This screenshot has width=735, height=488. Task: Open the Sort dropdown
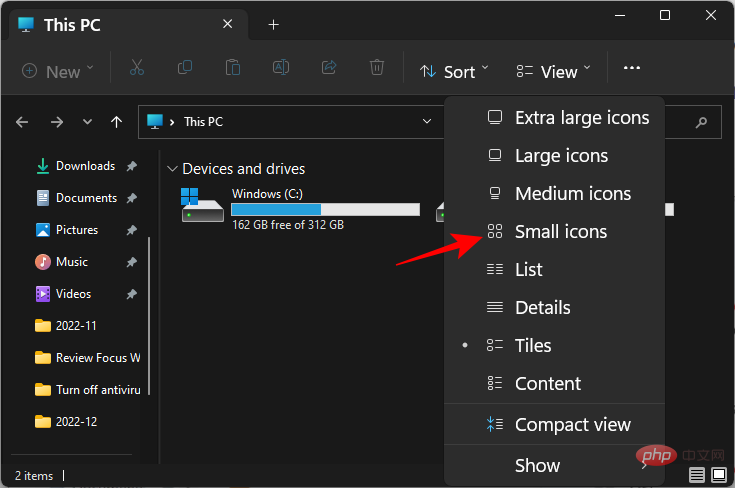click(454, 71)
